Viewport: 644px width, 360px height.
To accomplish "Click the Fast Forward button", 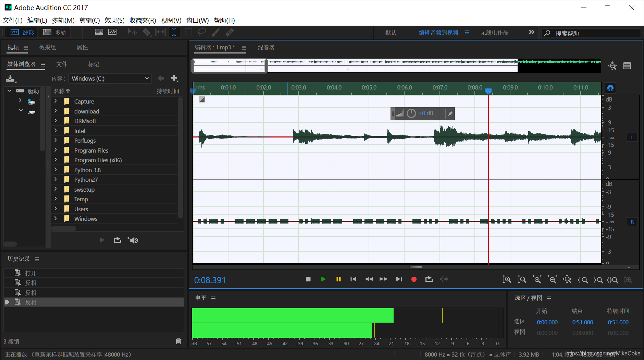I will pyautogui.click(x=384, y=279).
